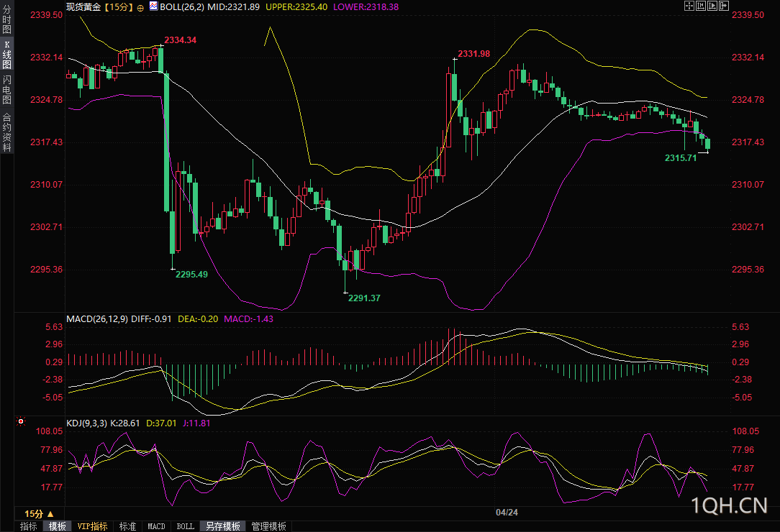
Task: Click the circular icon next to 现货黄金【15分】
Action: click(140, 7)
